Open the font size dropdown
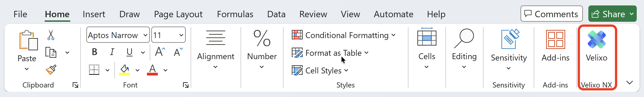Screen dimensions: 644x97 point(181,35)
